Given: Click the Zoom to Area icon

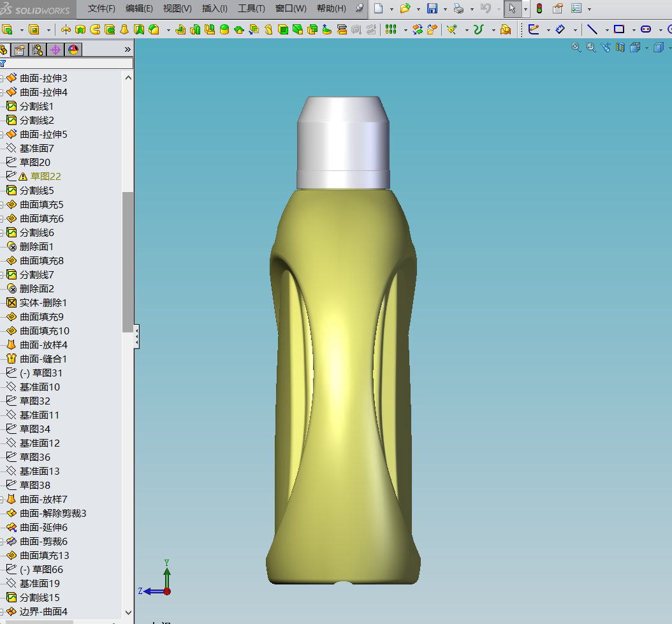Looking at the screenshot, I should coord(591,47).
